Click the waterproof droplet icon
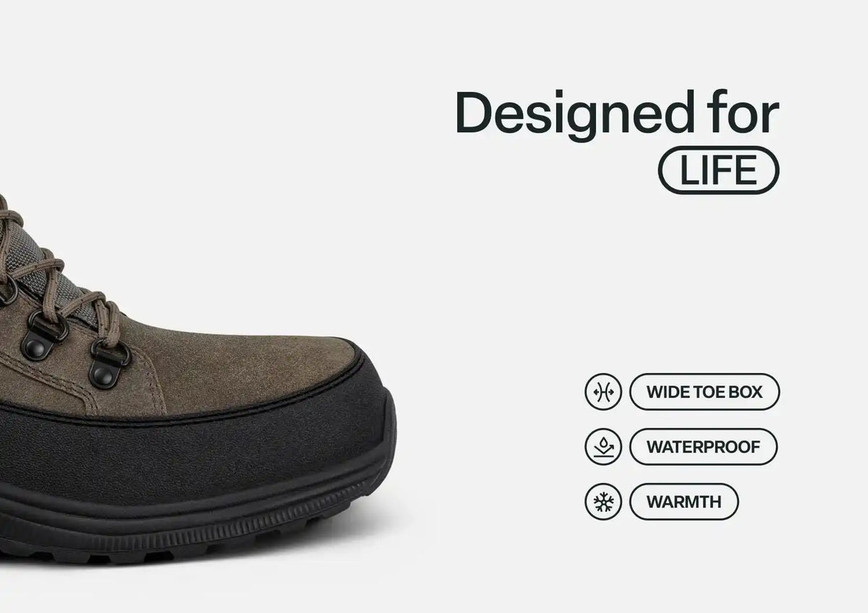Screen dimensions: 868x613 (603, 447)
